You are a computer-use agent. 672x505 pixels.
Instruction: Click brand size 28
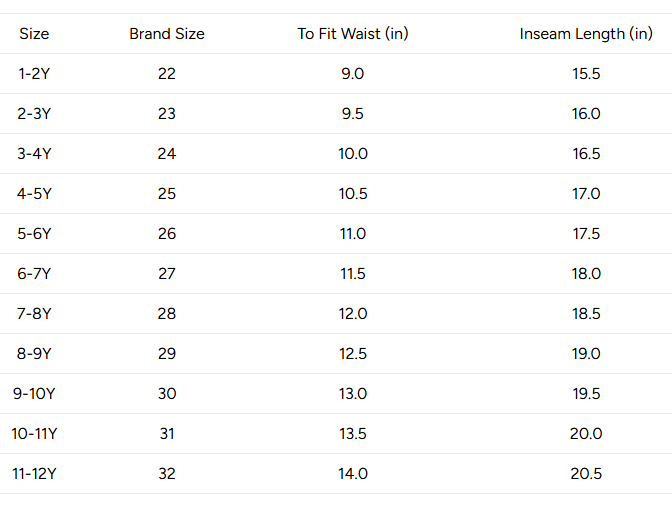coord(167,313)
